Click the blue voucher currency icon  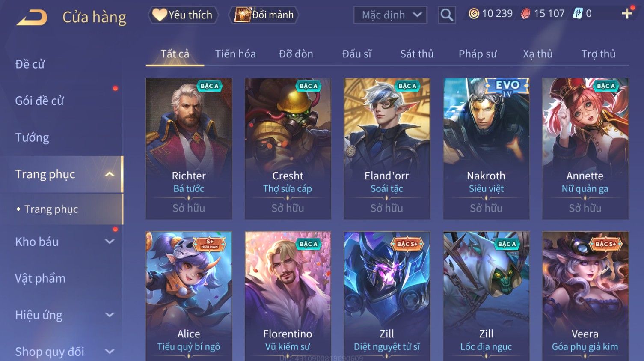578,14
